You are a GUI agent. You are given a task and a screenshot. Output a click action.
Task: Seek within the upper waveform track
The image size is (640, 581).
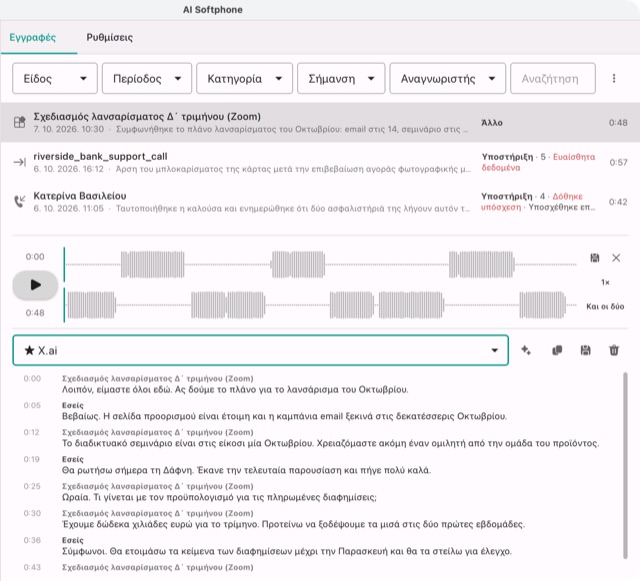point(320,264)
